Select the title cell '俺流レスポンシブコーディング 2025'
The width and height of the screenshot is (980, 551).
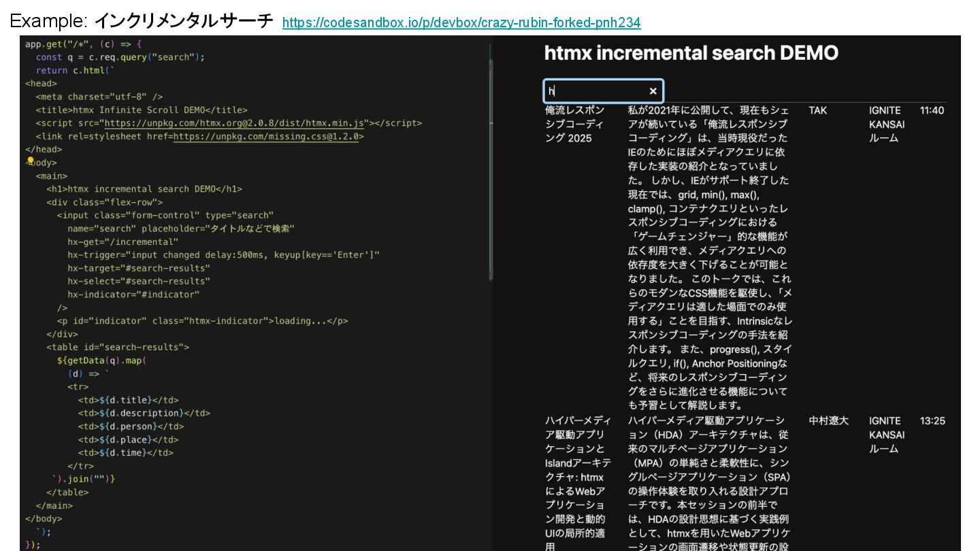[574, 124]
